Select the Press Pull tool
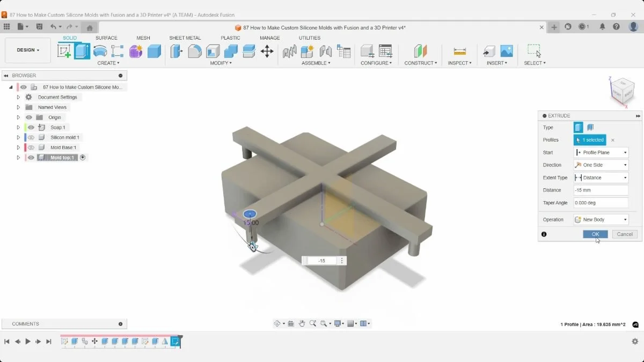The width and height of the screenshot is (644, 362). 177,51
